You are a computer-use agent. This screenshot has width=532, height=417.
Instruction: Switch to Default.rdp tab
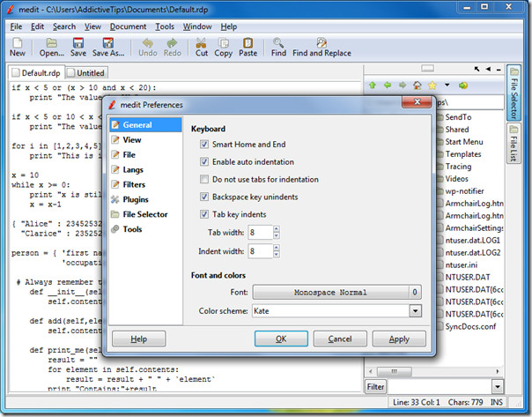pos(36,73)
